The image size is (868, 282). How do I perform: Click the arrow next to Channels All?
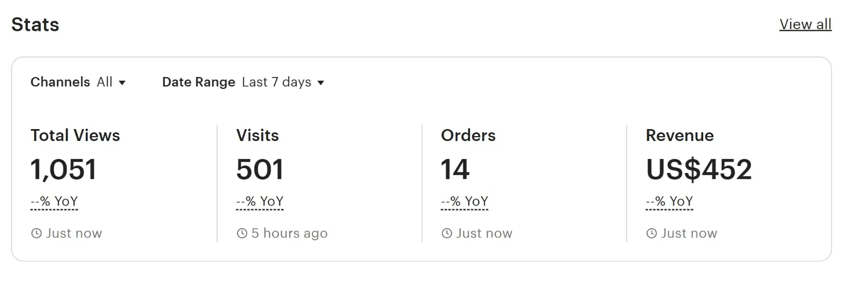click(x=122, y=83)
